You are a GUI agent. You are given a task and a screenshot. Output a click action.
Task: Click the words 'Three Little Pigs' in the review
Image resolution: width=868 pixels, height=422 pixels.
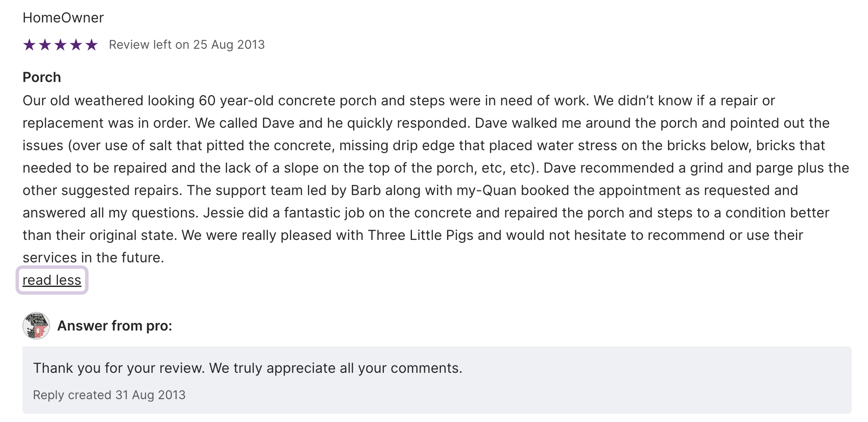tap(420, 235)
